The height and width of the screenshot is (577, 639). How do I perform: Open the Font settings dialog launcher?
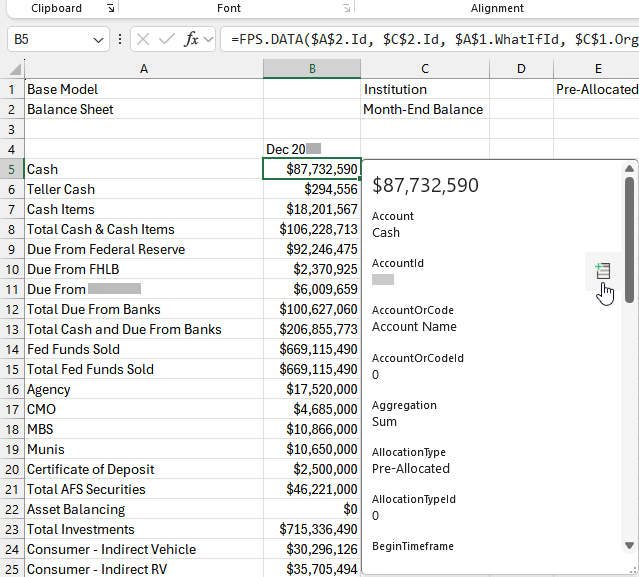pos(346,8)
